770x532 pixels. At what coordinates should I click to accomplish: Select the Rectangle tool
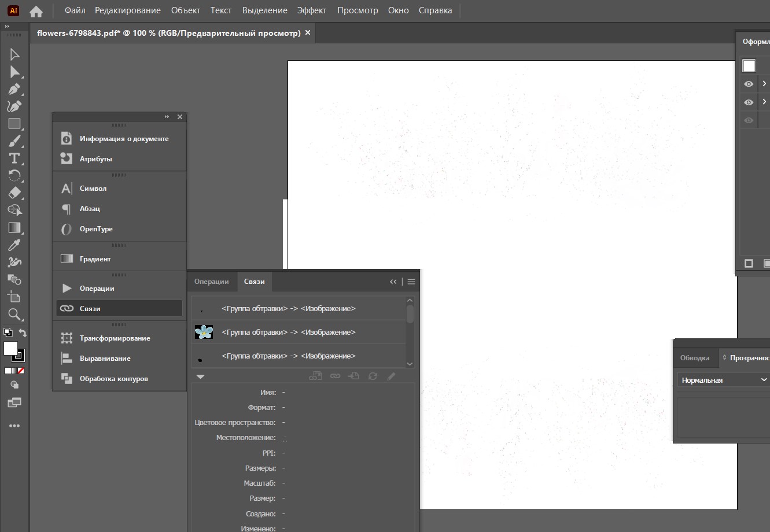point(14,124)
